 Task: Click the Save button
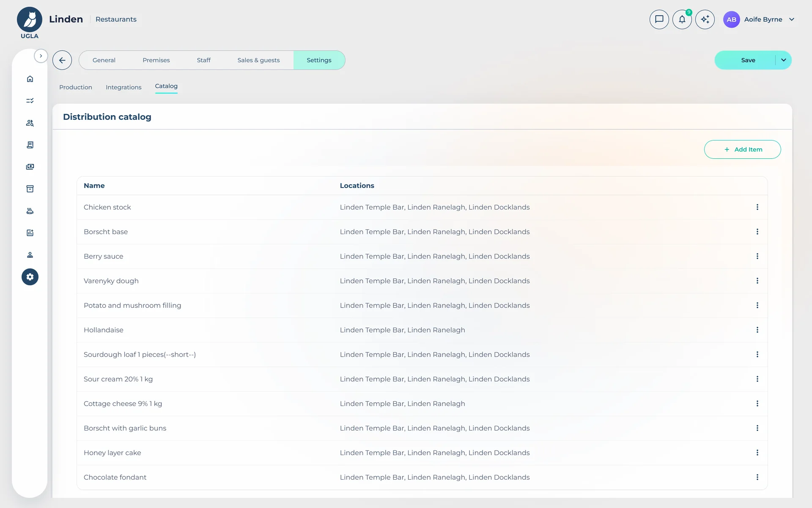[x=748, y=60]
